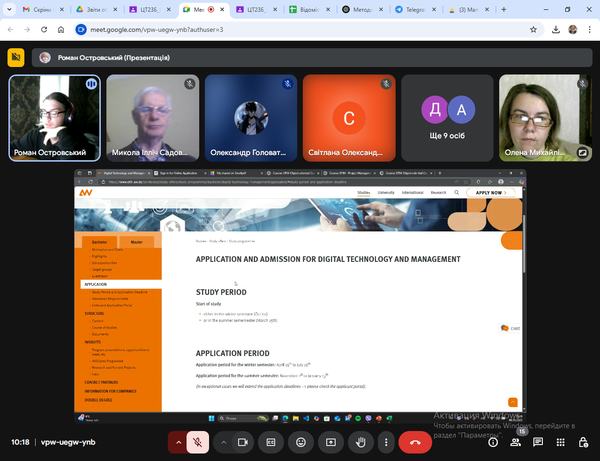Select Роман Островський video tile
600x461 pixels.
(x=54, y=118)
